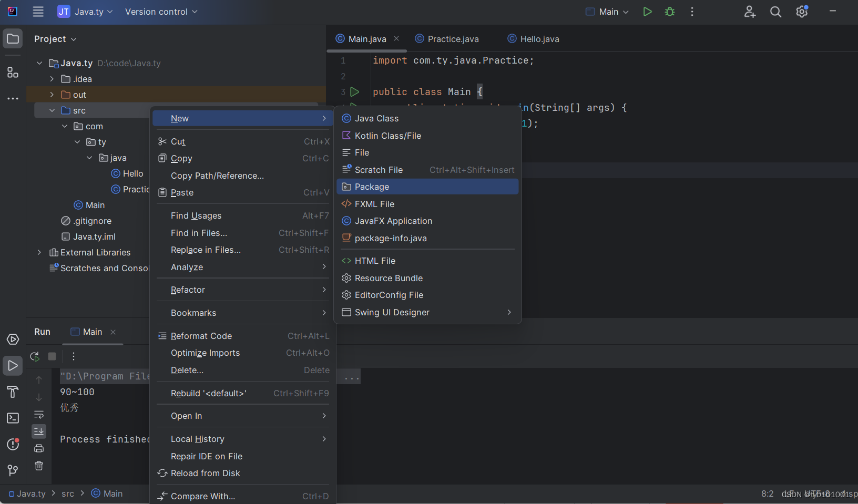Image resolution: width=858 pixels, height=504 pixels.
Task: Click run gutter arrow beside class Main
Action: point(355,92)
